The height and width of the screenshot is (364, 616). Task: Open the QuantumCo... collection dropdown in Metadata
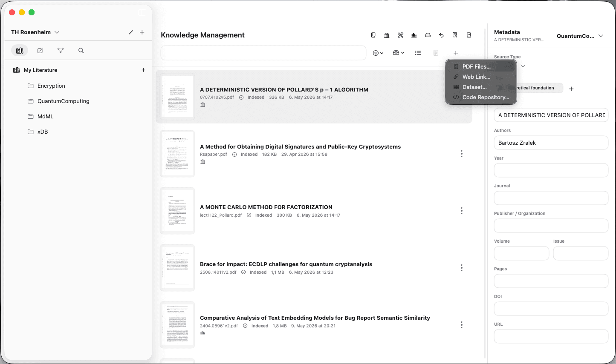[580, 36]
